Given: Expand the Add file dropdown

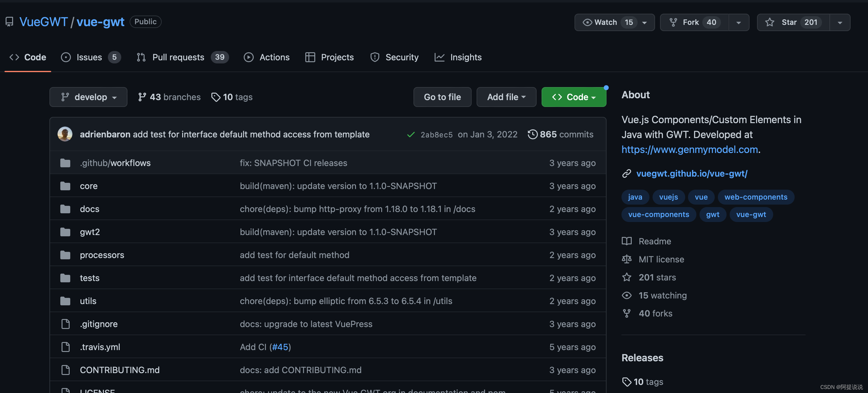Looking at the screenshot, I should point(506,97).
